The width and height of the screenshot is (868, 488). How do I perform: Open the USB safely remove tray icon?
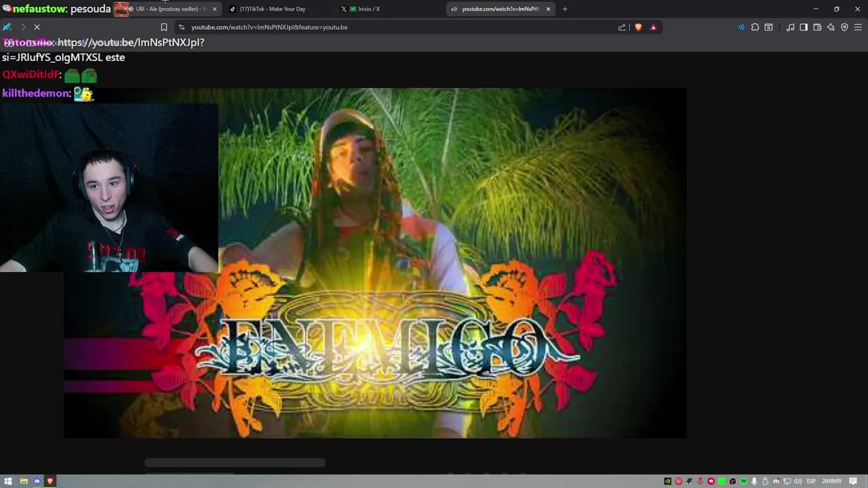click(765, 481)
